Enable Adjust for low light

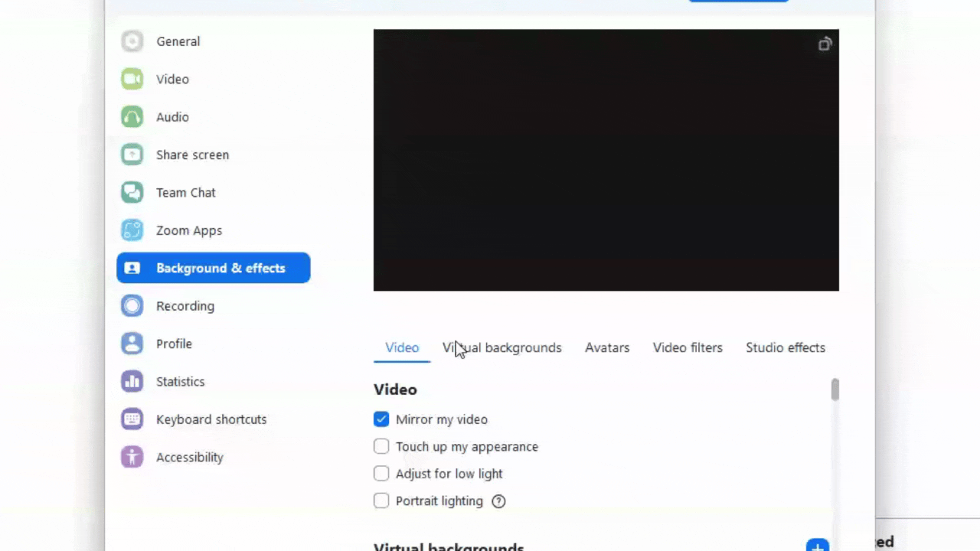point(381,474)
